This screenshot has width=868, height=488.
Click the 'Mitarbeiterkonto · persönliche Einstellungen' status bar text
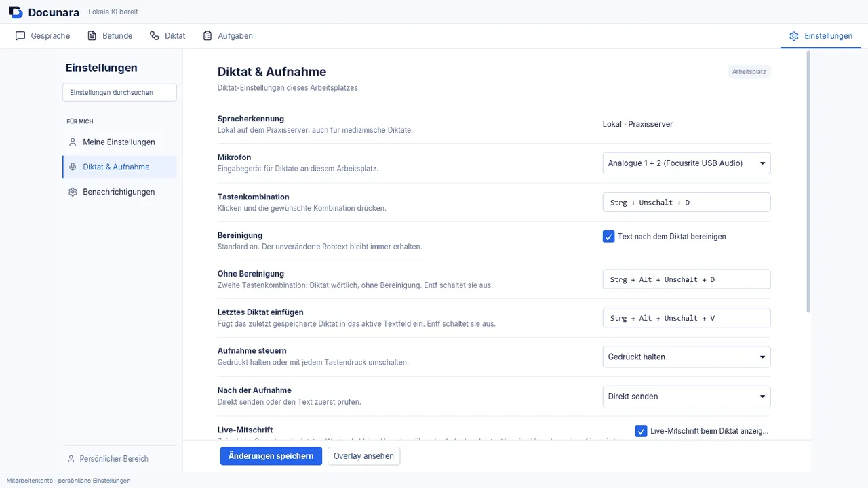[x=68, y=481]
